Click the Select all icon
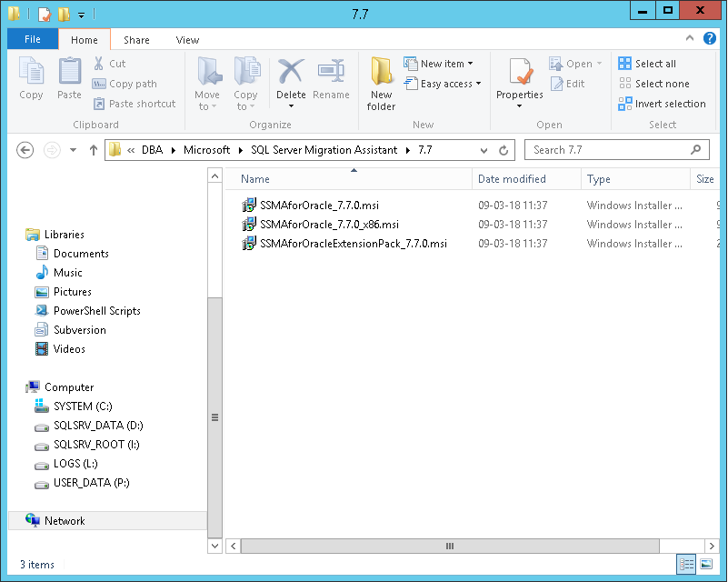 click(625, 64)
